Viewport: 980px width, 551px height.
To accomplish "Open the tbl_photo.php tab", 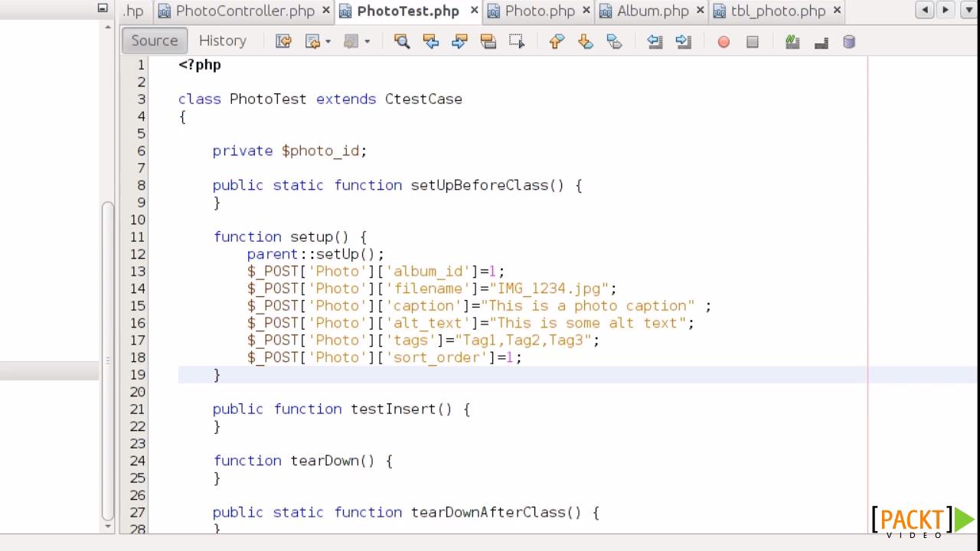I will click(778, 11).
